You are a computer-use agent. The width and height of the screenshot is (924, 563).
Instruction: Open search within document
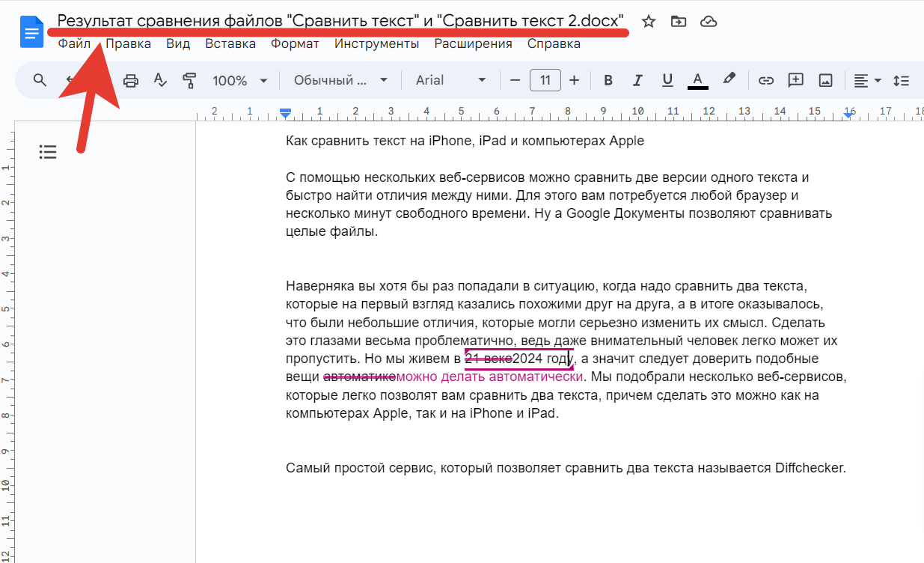pyautogui.click(x=40, y=80)
